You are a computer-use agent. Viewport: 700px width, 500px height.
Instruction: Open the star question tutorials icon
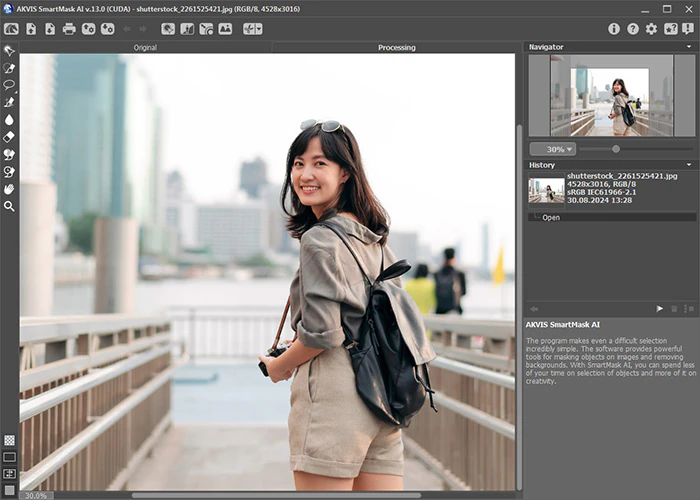pos(671,29)
